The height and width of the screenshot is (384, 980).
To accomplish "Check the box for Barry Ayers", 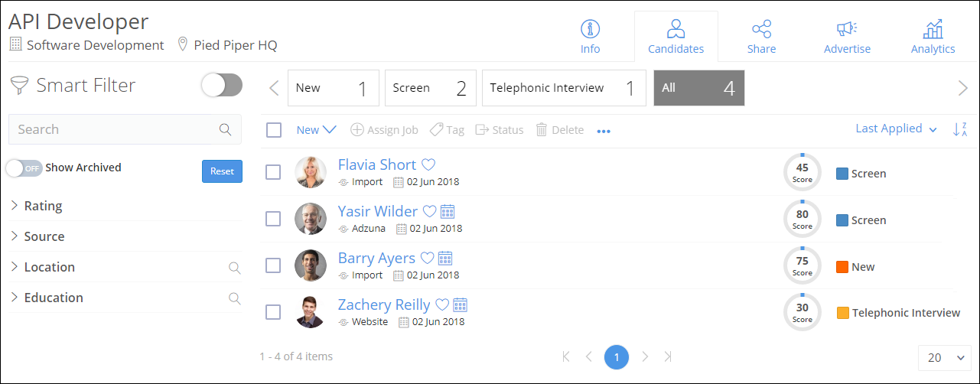I will pyautogui.click(x=273, y=265).
